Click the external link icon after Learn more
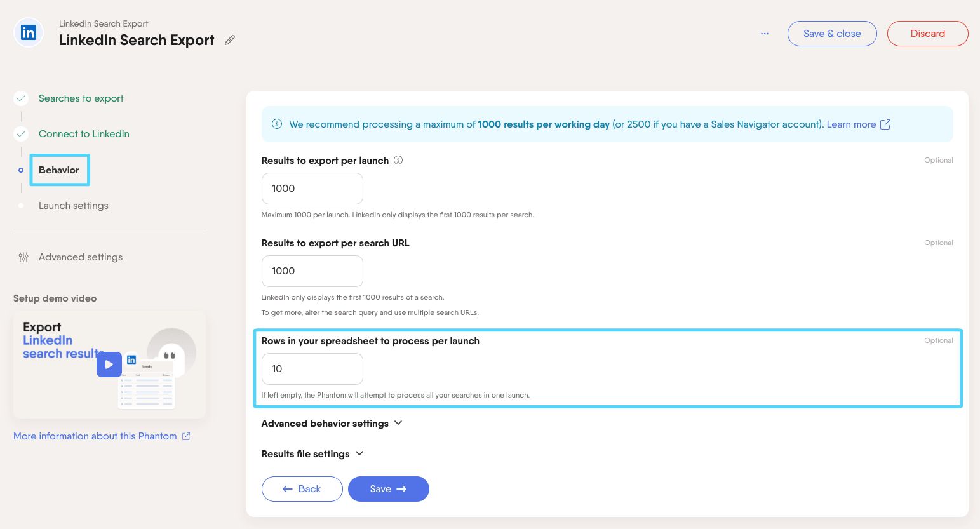Image resolution: width=980 pixels, height=529 pixels. pyautogui.click(x=885, y=124)
